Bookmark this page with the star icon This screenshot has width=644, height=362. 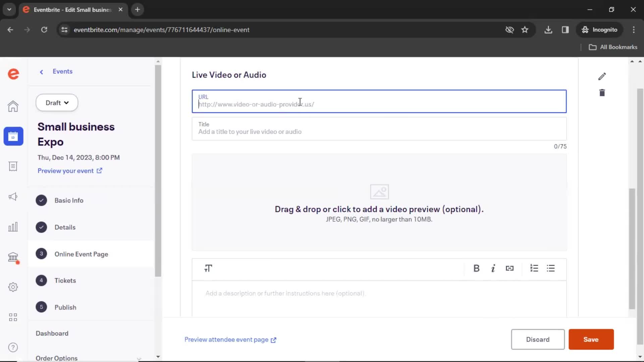click(525, 30)
